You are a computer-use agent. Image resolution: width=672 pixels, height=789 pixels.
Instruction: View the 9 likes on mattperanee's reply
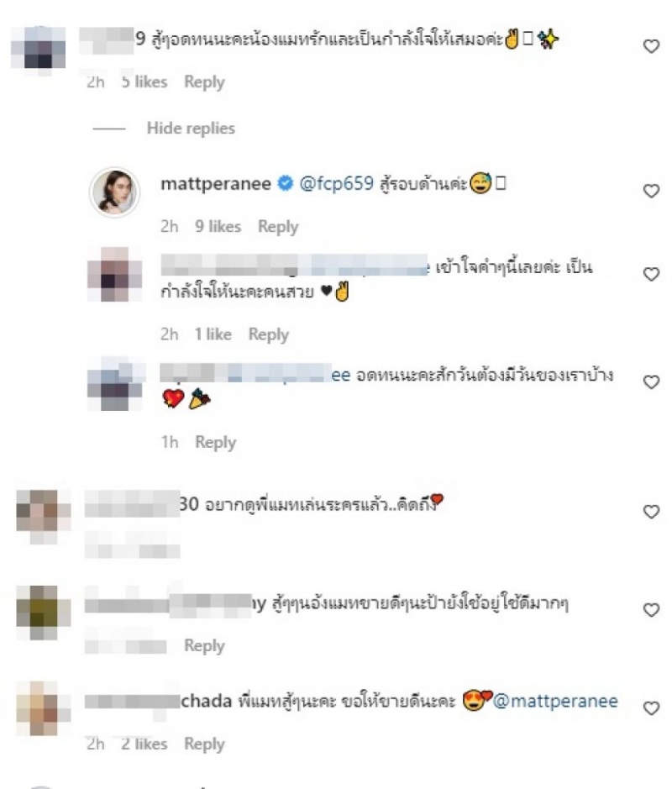(218, 226)
